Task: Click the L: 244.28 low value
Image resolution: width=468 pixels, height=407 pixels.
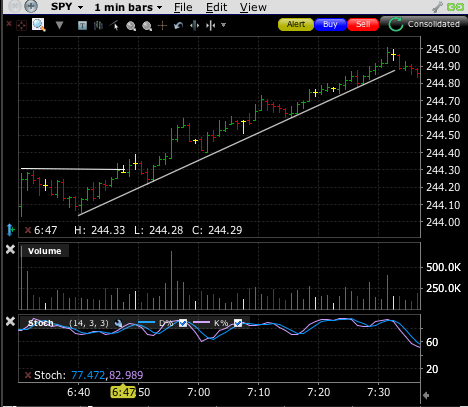Action: (x=158, y=230)
